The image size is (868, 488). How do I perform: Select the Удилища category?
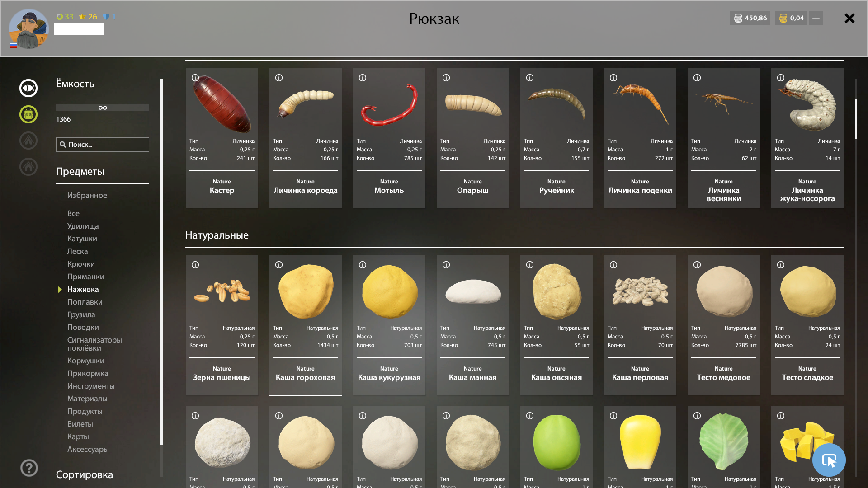pos(83,226)
